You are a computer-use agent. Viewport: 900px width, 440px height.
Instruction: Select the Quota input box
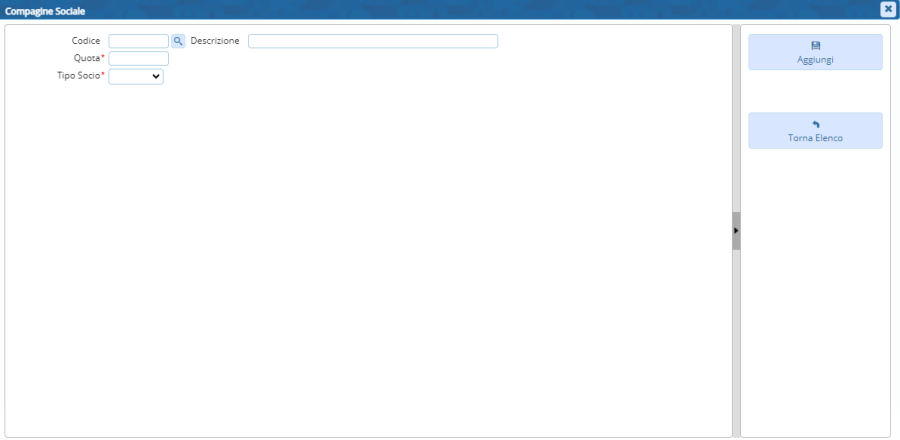pyautogui.click(x=138, y=58)
